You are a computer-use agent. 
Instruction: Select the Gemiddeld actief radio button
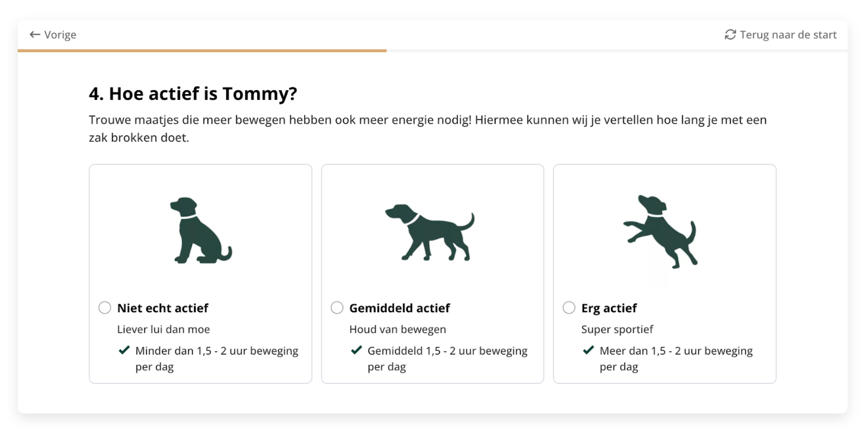click(337, 308)
